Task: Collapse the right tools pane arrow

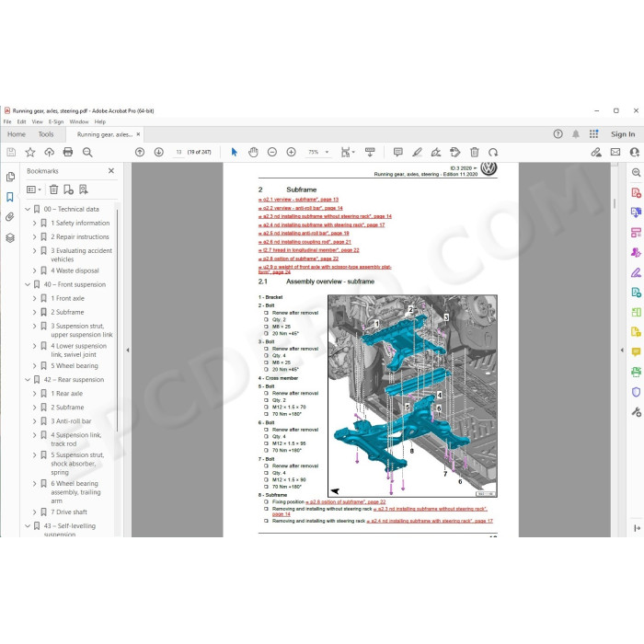Action: 622,350
